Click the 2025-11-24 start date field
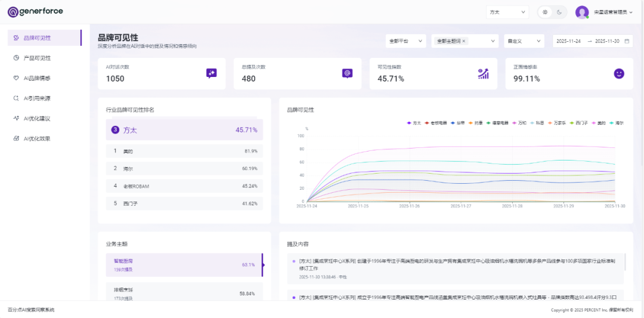Image resolution: width=644 pixels, height=318 pixels. (568, 41)
